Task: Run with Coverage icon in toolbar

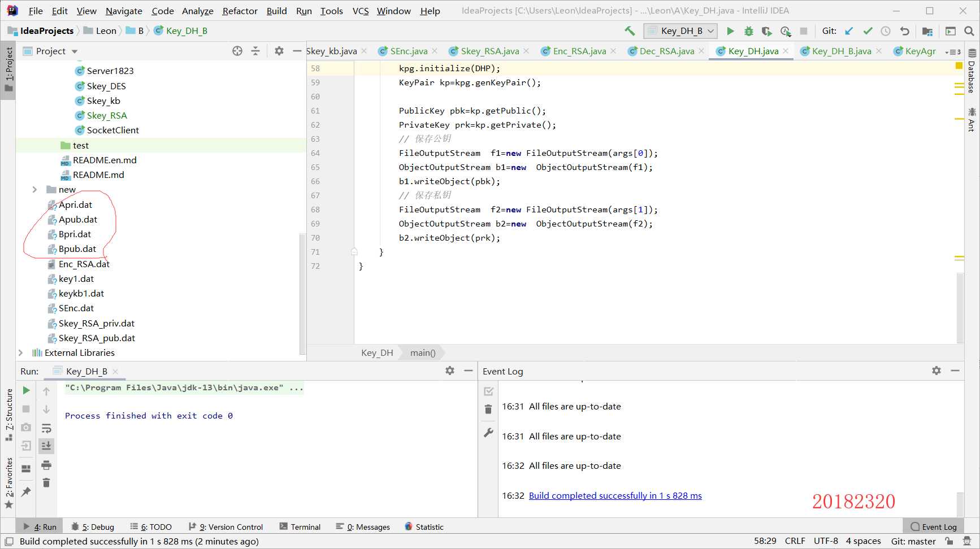Action: point(766,31)
